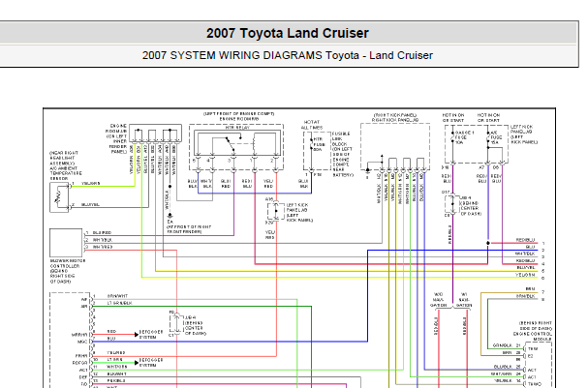Screen dimensions: 588x388
Task: Click "YEL/GRN" wire label at right-edge pin 6
Action: coord(525,275)
